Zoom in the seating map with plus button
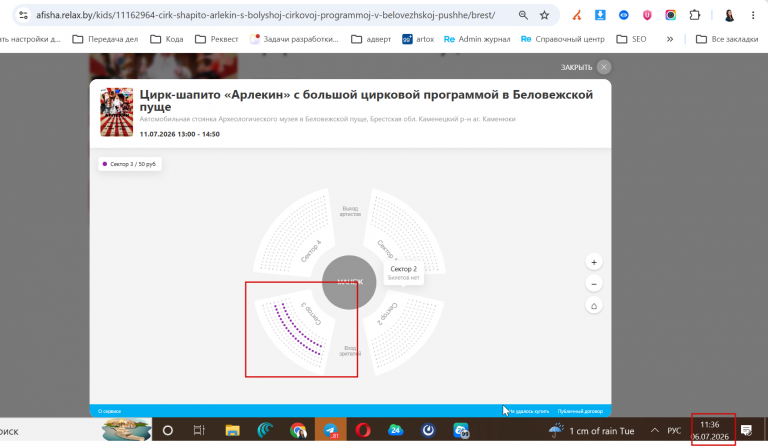This screenshot has height=446, width=768. tap(594, 262)
